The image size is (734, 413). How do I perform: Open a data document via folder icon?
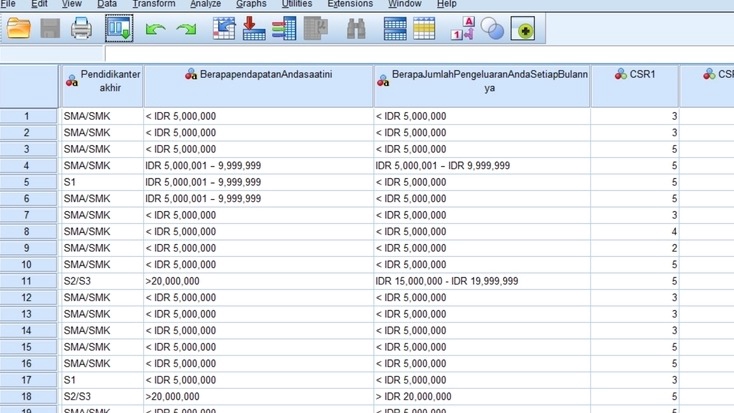(19, 29)
